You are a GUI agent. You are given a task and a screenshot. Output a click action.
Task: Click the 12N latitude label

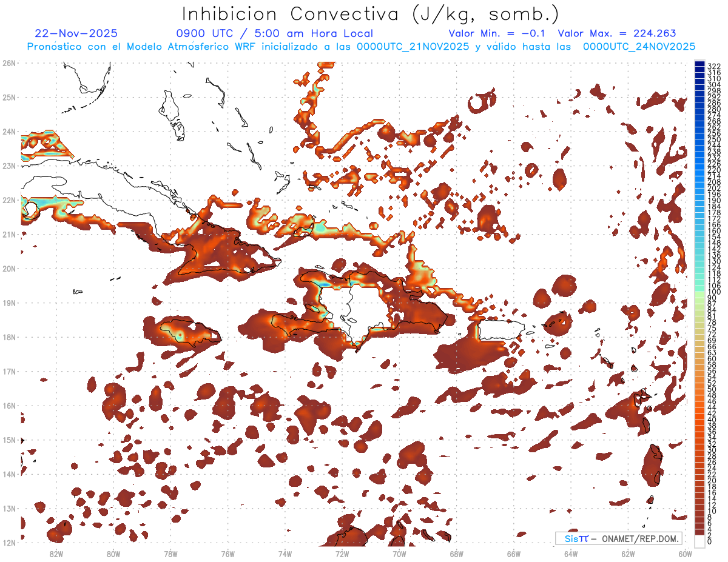click(x=8, y=543)
